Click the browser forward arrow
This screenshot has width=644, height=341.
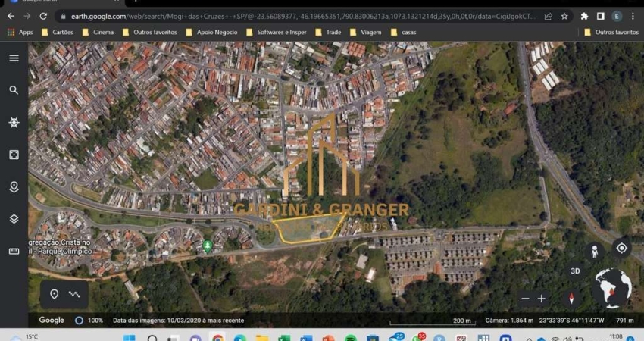click(x=27, y=16)
